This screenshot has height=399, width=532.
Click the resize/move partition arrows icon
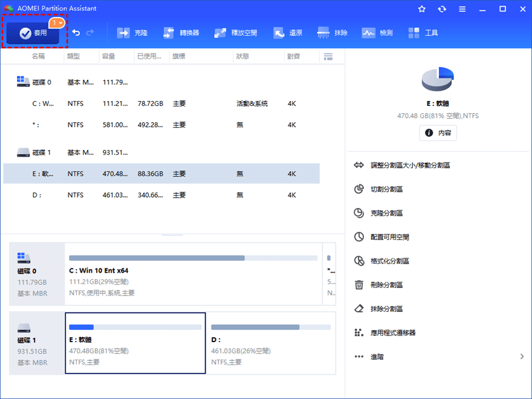click(x=358, y=165)
